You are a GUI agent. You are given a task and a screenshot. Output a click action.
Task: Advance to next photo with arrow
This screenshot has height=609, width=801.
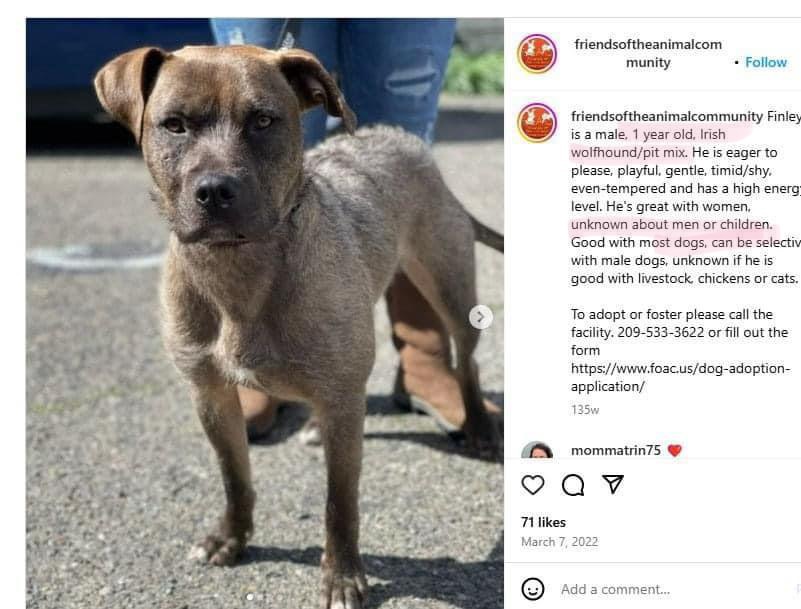coord(480,317)
